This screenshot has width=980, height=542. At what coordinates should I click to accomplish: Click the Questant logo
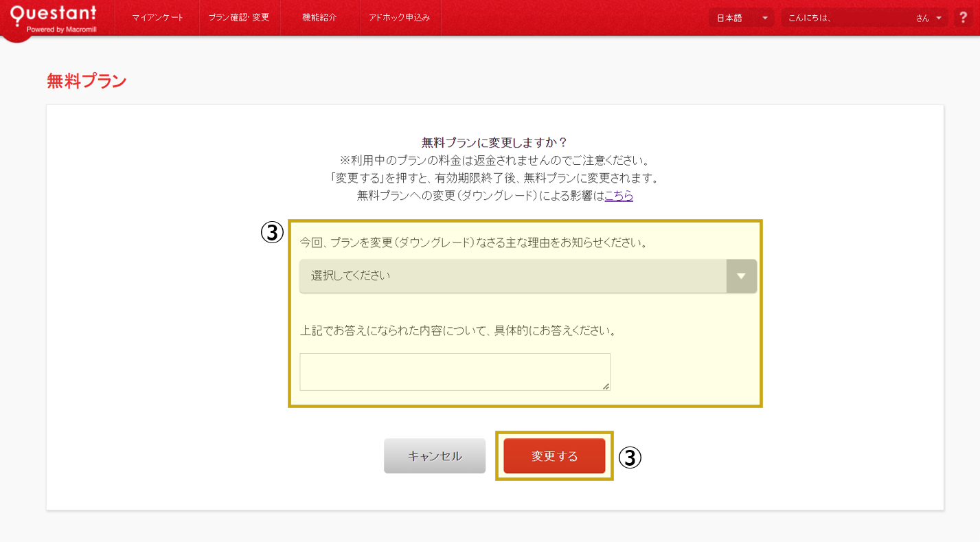point(54,18)
